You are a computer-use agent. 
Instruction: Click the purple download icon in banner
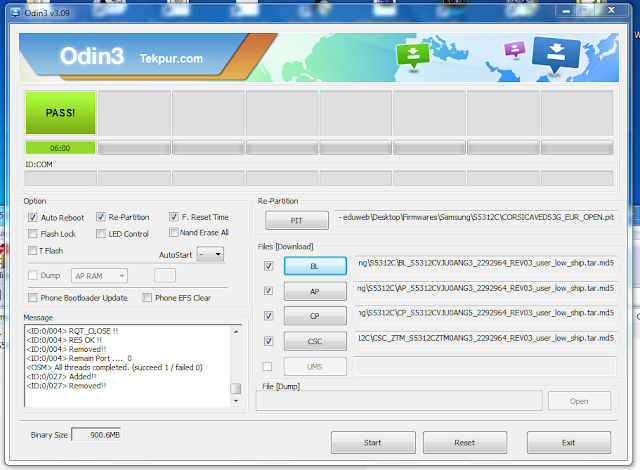pos(515,49)
